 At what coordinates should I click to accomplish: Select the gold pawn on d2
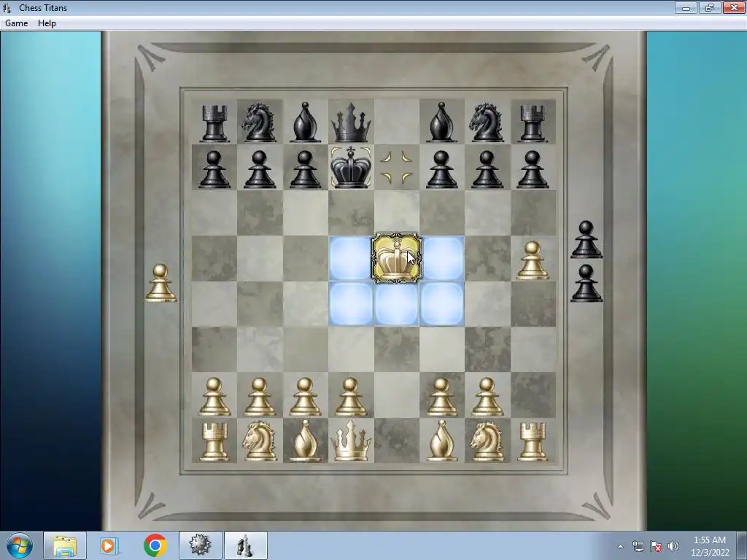pyautogui.click(x=351, y=397)
